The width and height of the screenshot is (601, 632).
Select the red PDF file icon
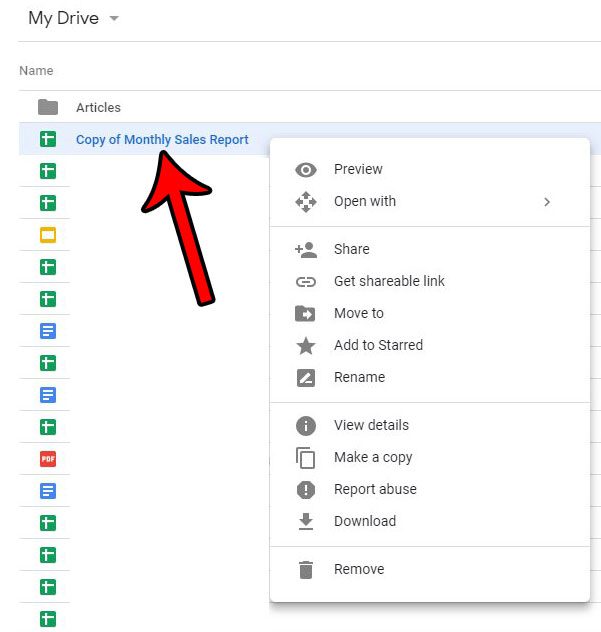coord(47,459)
